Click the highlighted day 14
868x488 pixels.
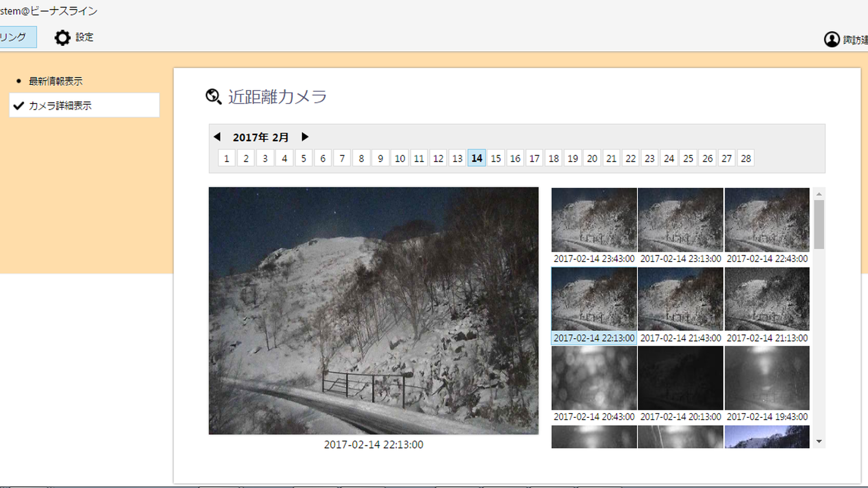coord(477,159)
